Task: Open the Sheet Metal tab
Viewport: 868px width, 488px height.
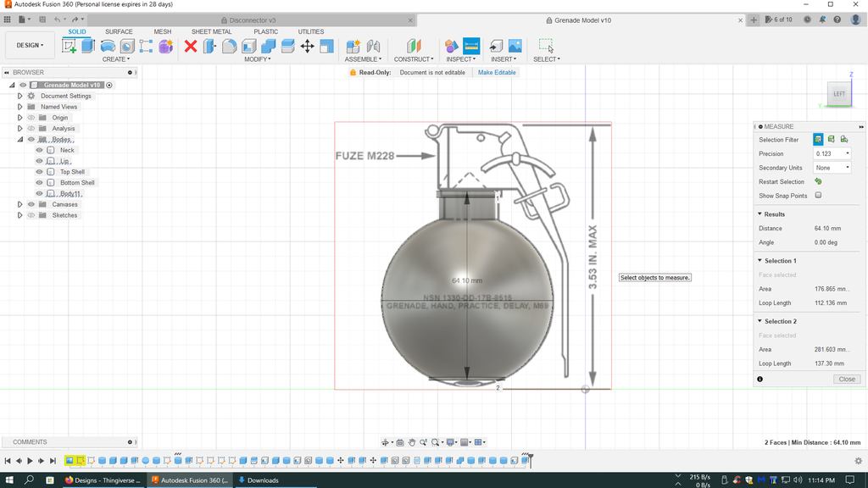Action: tap(211, 31)
